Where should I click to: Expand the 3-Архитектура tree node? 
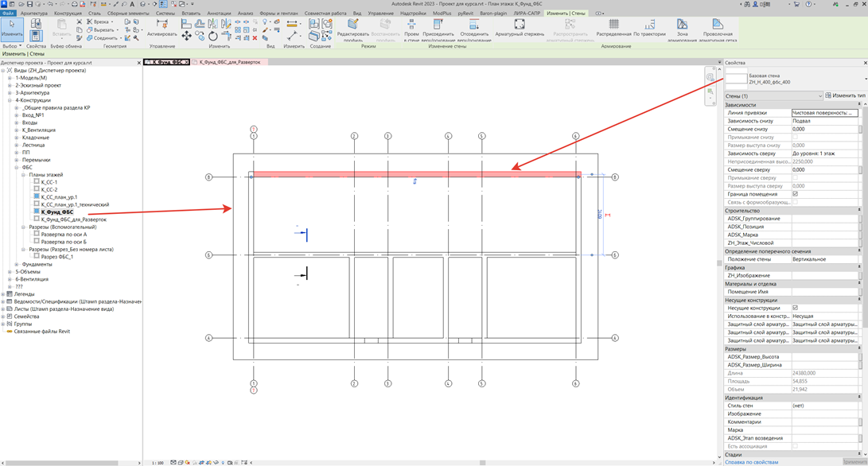10,93
